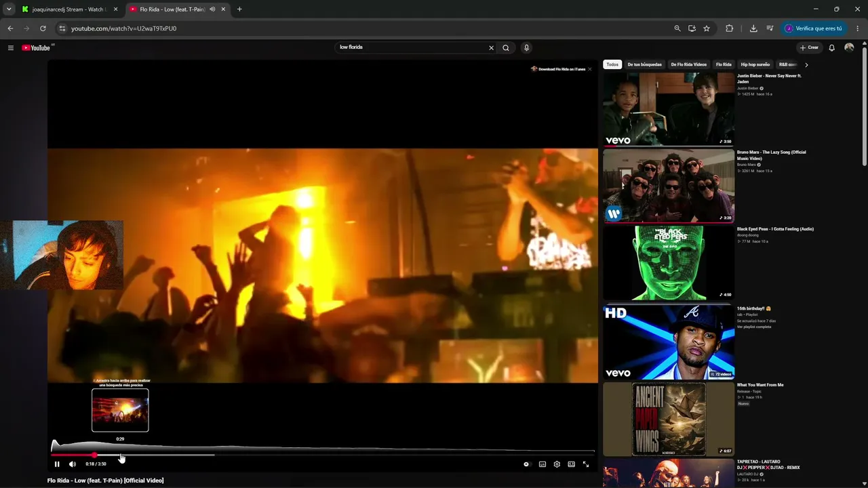Toggle the autoplay switch in player
Viewport: 868px width, 488px height.
(x=526, y=464)
